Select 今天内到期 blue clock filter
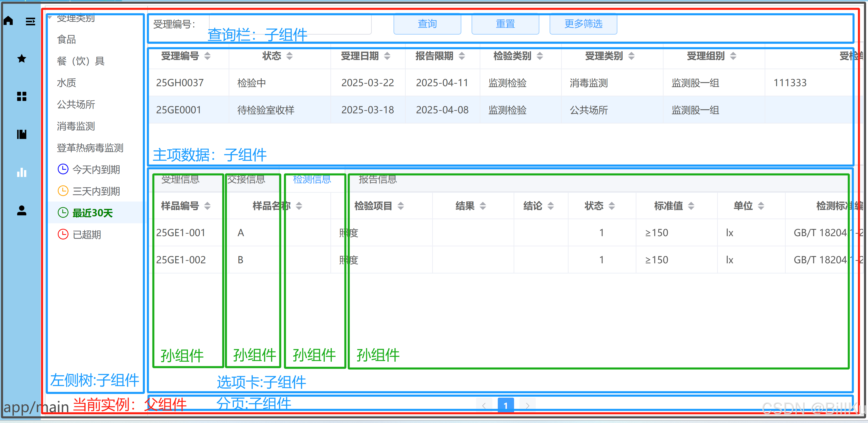 pyautogui.click(x=96, y=169)
